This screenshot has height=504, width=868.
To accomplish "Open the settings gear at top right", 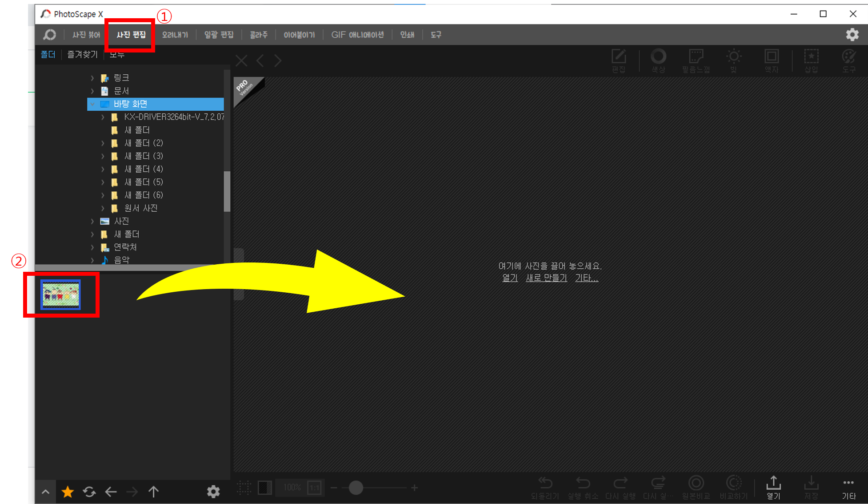I will tap(852, 35).
